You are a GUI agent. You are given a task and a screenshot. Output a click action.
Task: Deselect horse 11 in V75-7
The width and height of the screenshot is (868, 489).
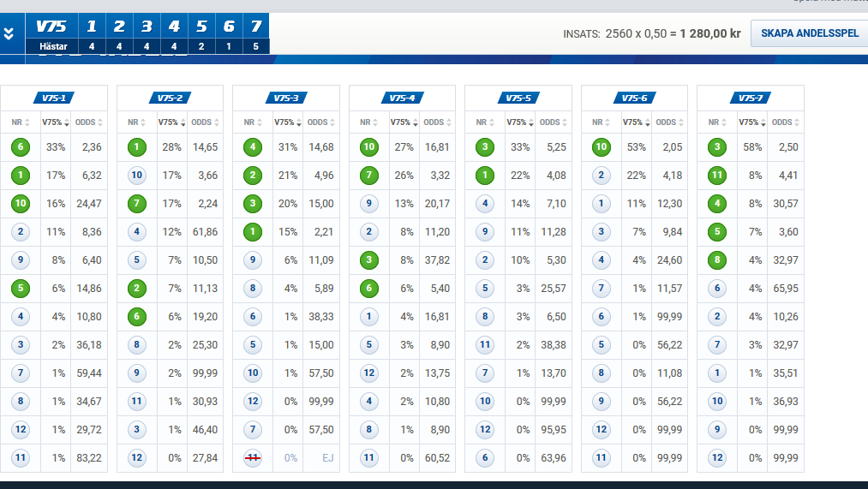717,176
